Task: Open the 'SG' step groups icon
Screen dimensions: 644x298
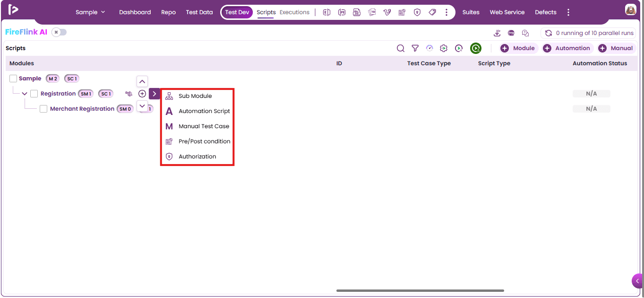Action: pos(357,12)
